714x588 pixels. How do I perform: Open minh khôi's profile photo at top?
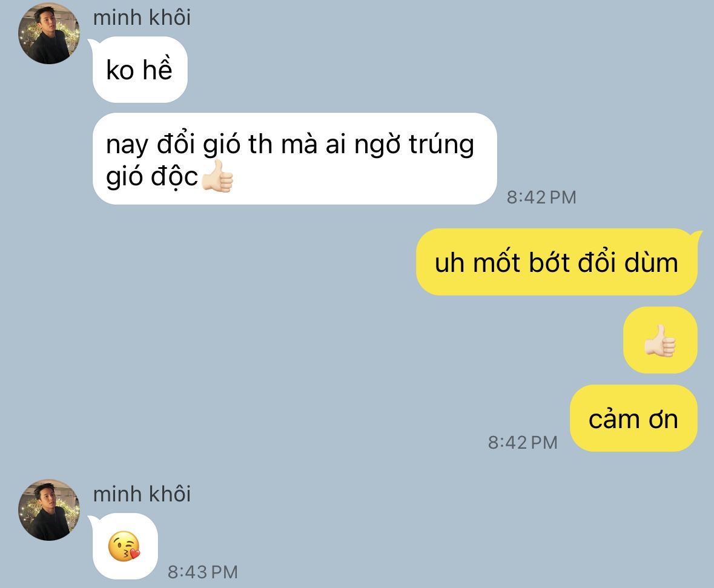tap(49, 33)
